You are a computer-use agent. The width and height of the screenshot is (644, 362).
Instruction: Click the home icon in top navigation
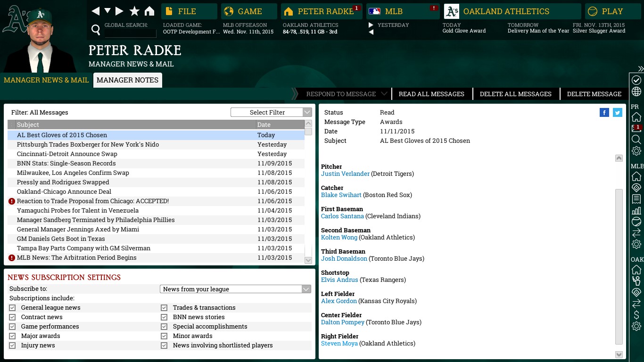tap(149, 11)
